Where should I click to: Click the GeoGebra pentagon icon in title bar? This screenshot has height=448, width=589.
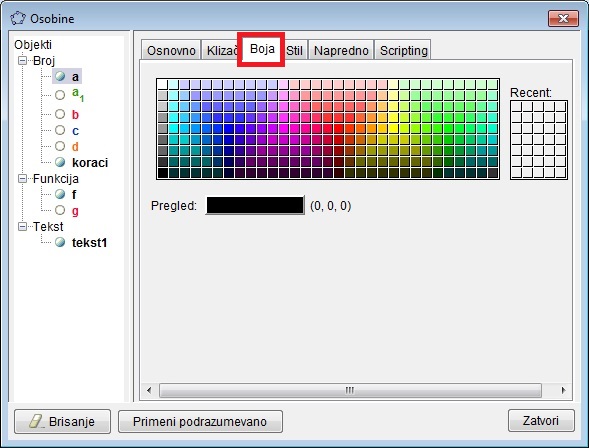pos(18,18)
